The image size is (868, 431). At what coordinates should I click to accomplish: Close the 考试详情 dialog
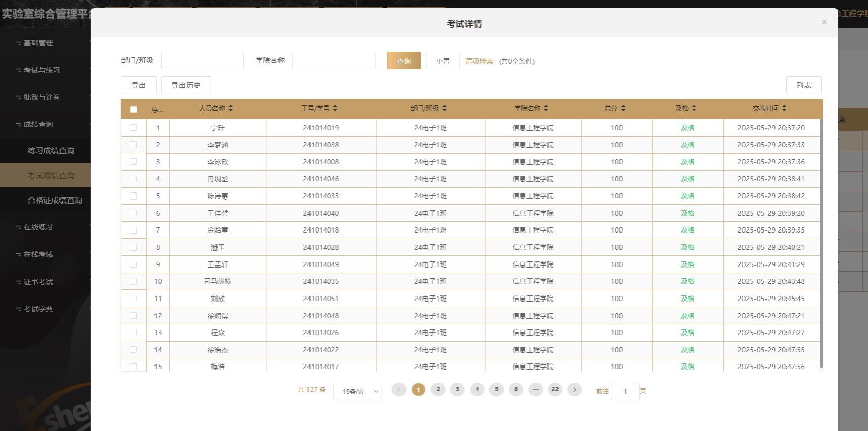[x=824, y=22]
